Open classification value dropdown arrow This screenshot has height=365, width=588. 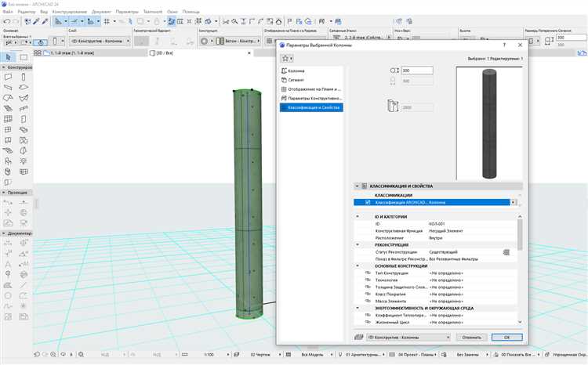[x=513, y=202]
